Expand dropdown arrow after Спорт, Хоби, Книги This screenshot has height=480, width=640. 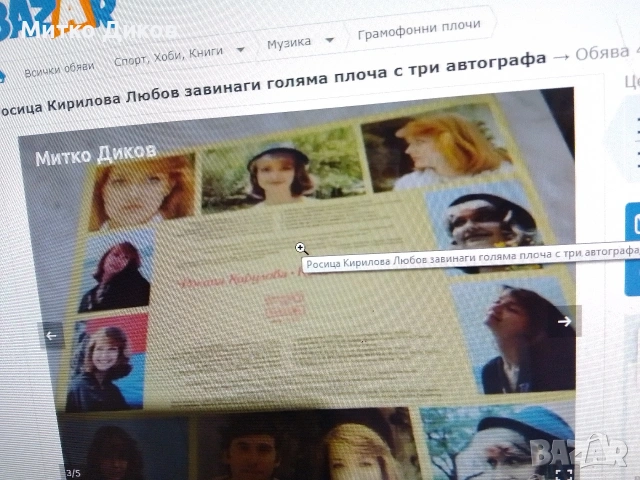(240, 50)
